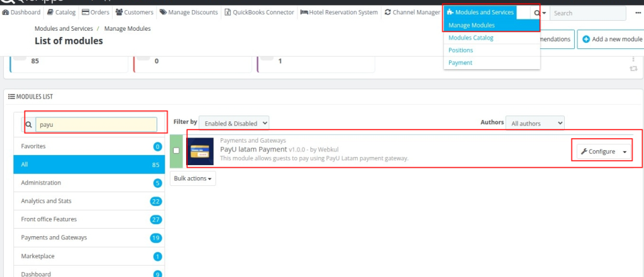Viewport: 644px width, 277px height.
Task: Click the Customers group icon
Action: point(119,13)
